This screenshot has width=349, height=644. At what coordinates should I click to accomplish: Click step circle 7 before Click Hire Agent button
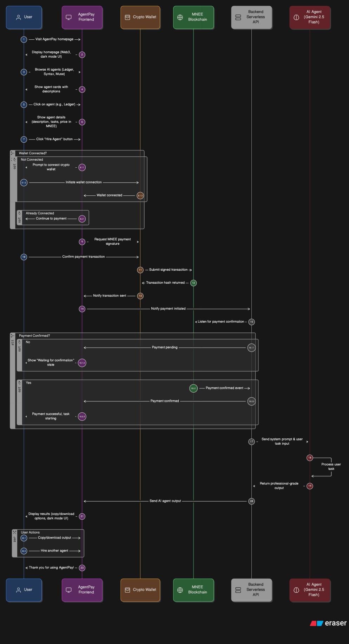(24, 139)
